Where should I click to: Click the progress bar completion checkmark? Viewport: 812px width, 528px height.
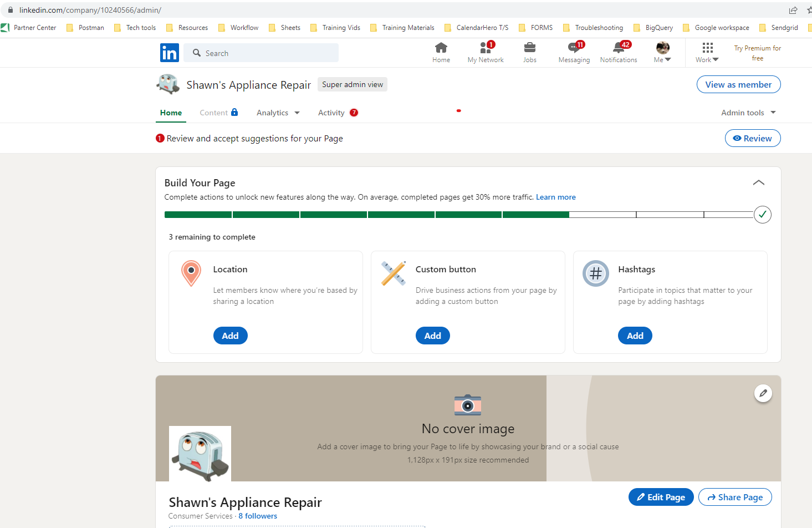763,215
